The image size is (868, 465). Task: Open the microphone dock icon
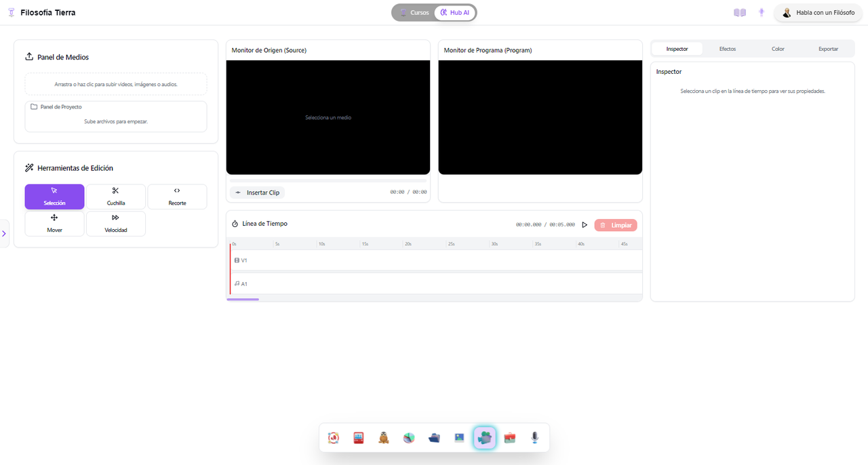click(x=535, y=438)
